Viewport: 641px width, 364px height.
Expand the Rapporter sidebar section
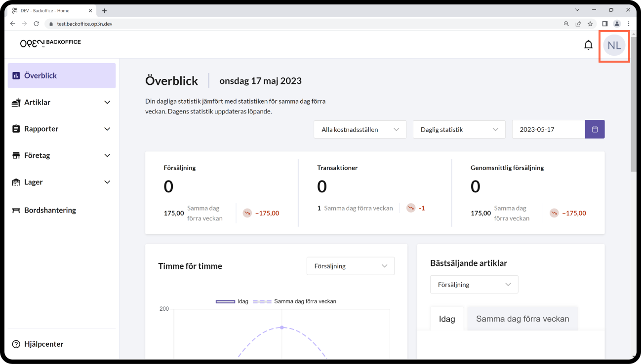tap(62, 129)
